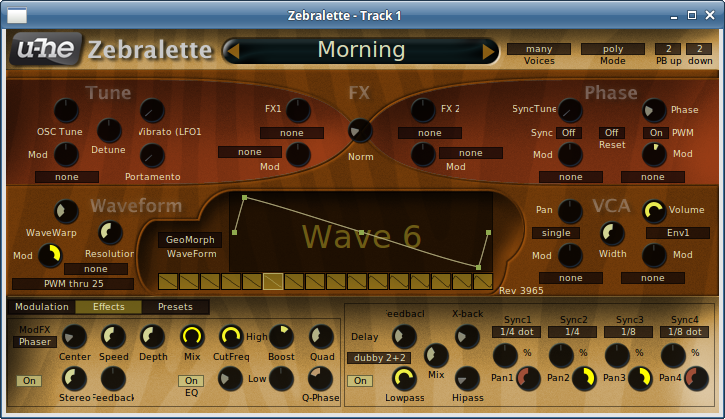Switch to the Presets tab

pos(175,307)
